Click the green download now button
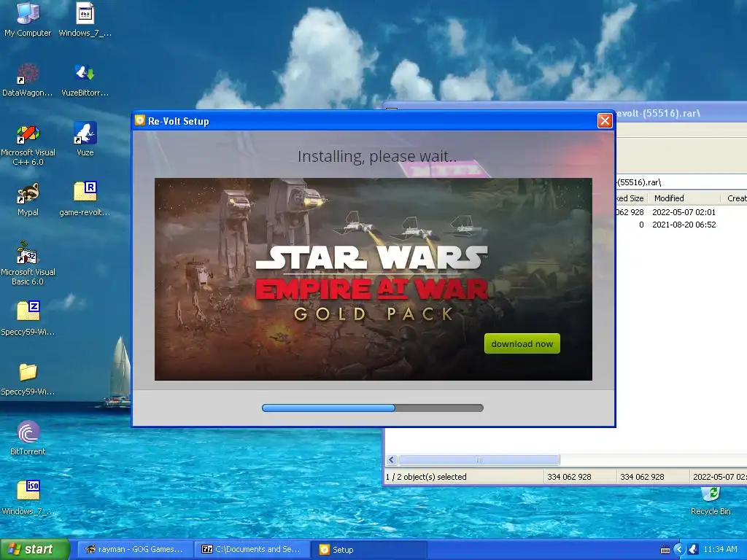The width and height of the screenshot is (747, 560). [522, 344]
